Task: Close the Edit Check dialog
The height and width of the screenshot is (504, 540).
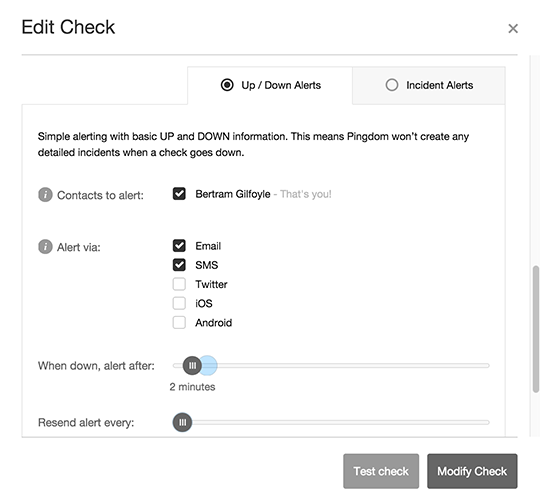Action: [x=513, y=28]
